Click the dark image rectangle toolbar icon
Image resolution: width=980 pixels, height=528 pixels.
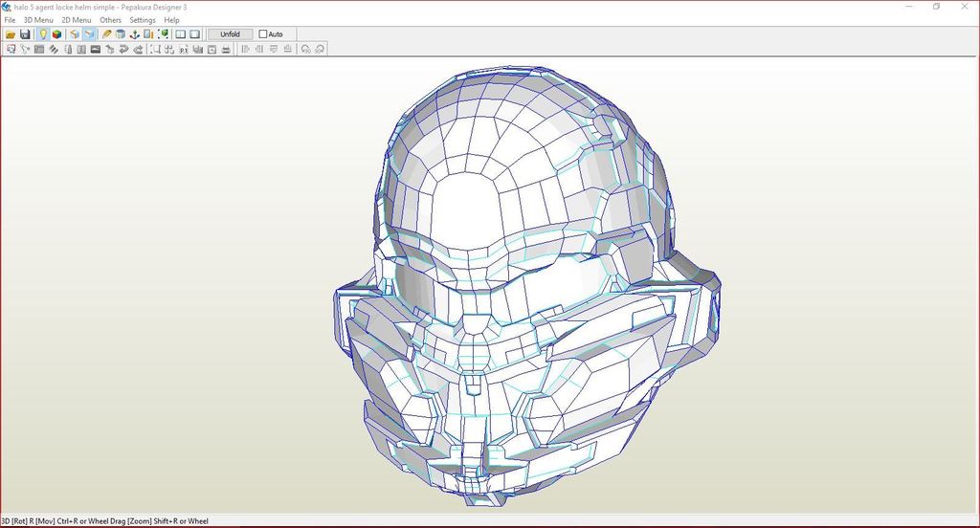point(96,50)
